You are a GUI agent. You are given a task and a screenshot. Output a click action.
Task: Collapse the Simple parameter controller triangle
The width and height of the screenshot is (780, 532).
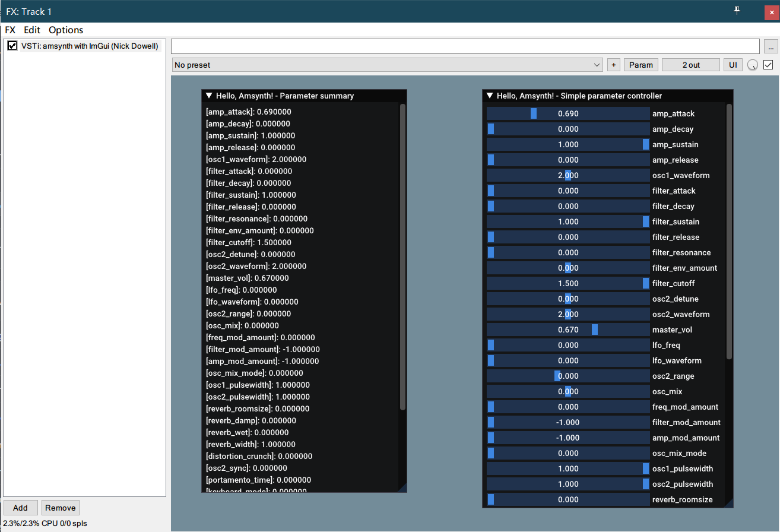point(490,96)
